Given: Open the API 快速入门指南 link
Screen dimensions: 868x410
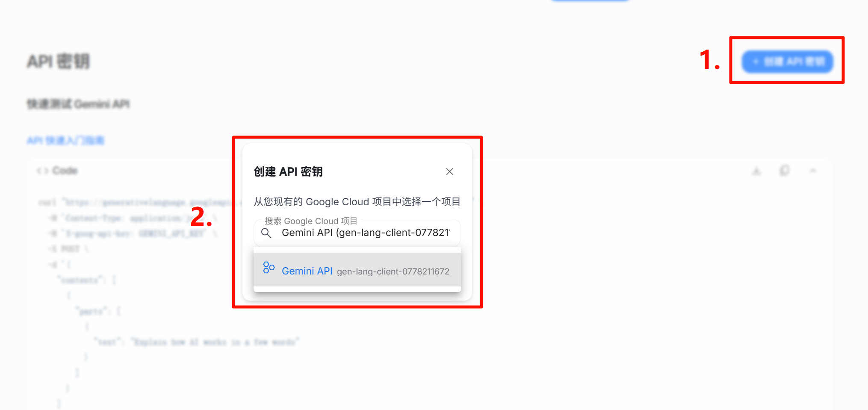Looking at the screenshot, I should (x=65, y=140).
